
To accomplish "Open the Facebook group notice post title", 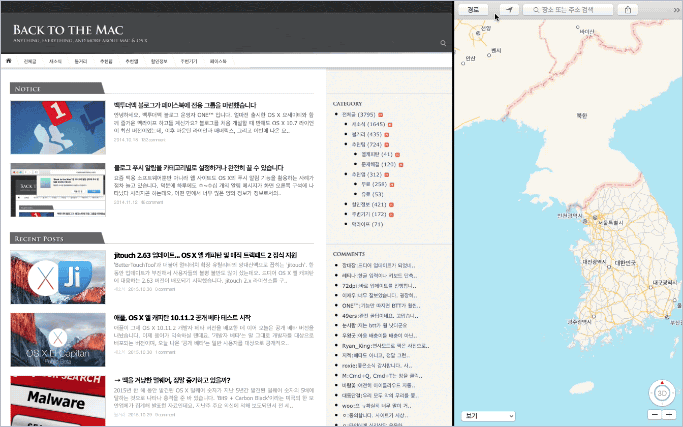I will pyautogui.click(x=185, y=105).
